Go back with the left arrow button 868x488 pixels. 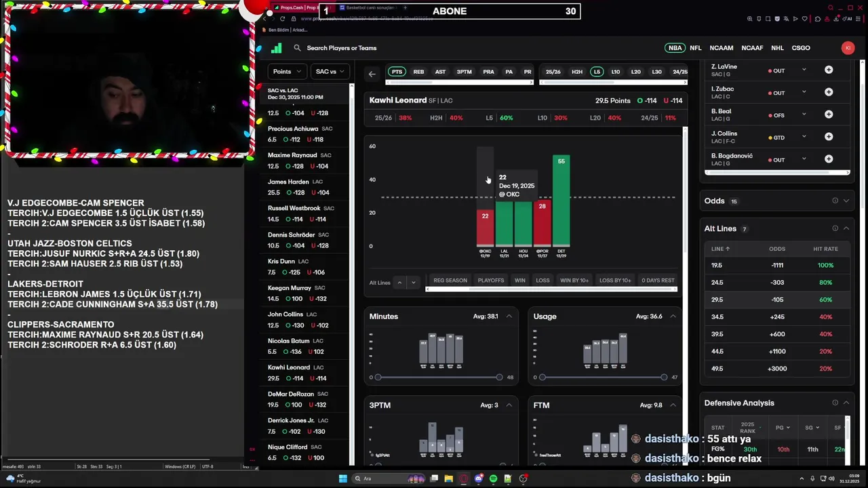(x=372, y=74)
